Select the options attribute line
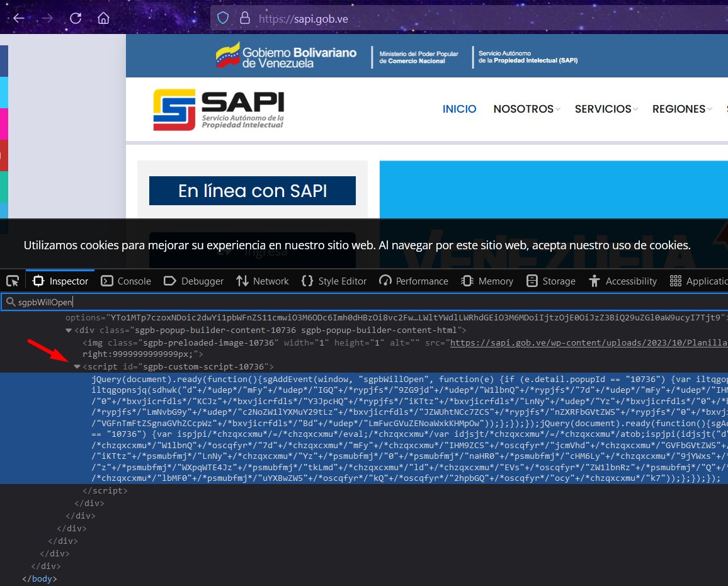The width and height of the screenshot is (728, 586). click(395, 317)
